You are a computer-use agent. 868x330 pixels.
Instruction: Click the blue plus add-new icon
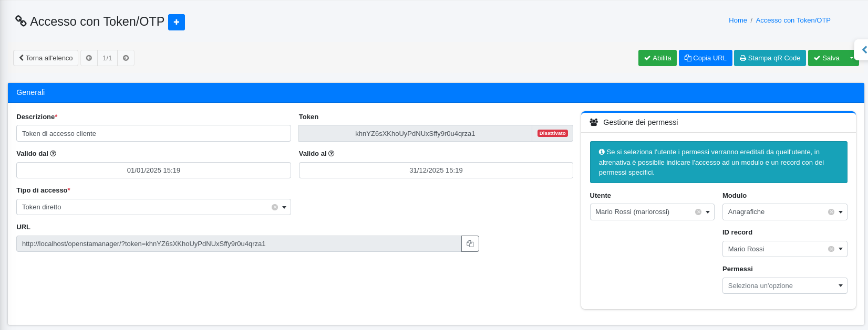click(177, 22)
